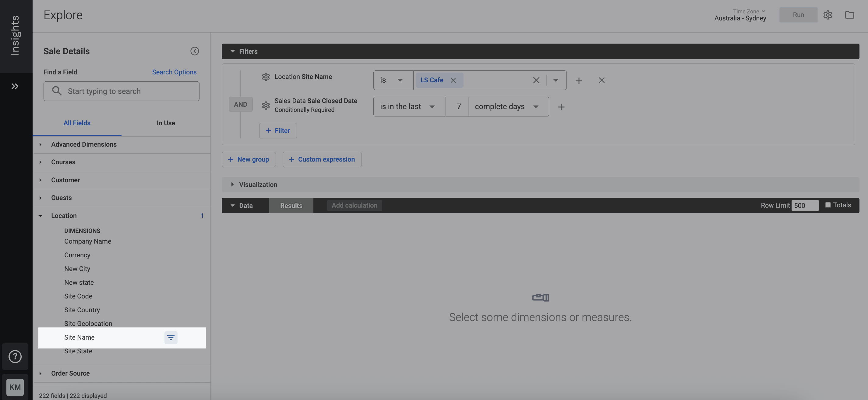Select the Results tab
868x400 pixels.
pyautogui.click(x=291, y=205)
